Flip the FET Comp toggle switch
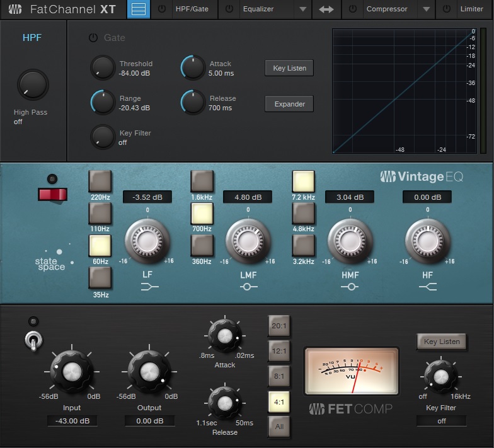This screenshot has width=494, height=448. pos(33,341)
